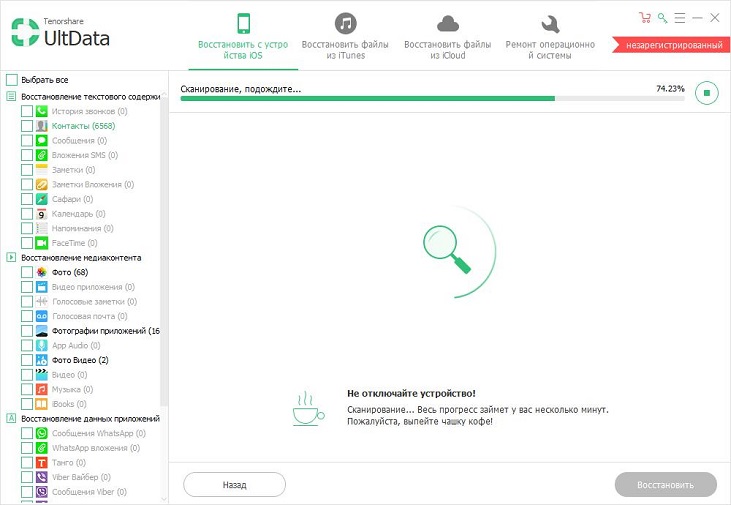This screenshot has height=505, width=731.
Task: Click the Сообщения WhatsApp icon
Action: click(41, 433)
